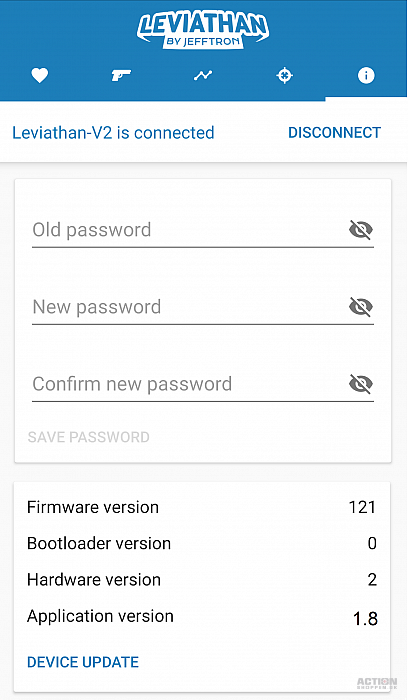Toggle visibility of new password
Screen dimensions: 408x700
(361, 307)
